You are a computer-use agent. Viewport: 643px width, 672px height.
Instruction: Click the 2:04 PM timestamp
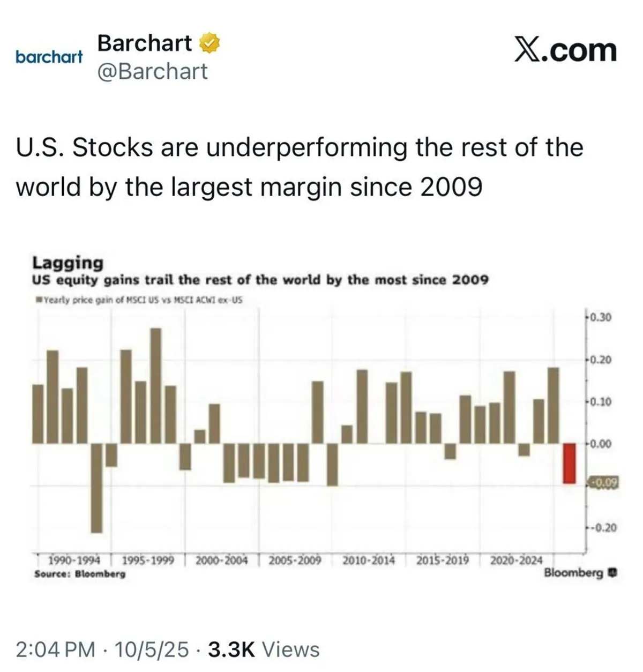click(x=56, y=649)
